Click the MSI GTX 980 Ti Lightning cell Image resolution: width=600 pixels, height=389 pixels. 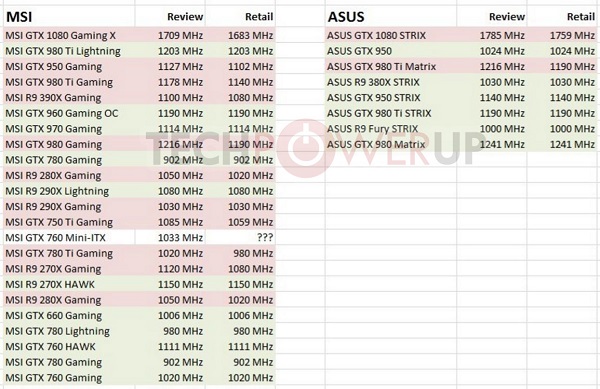point(69,51)
